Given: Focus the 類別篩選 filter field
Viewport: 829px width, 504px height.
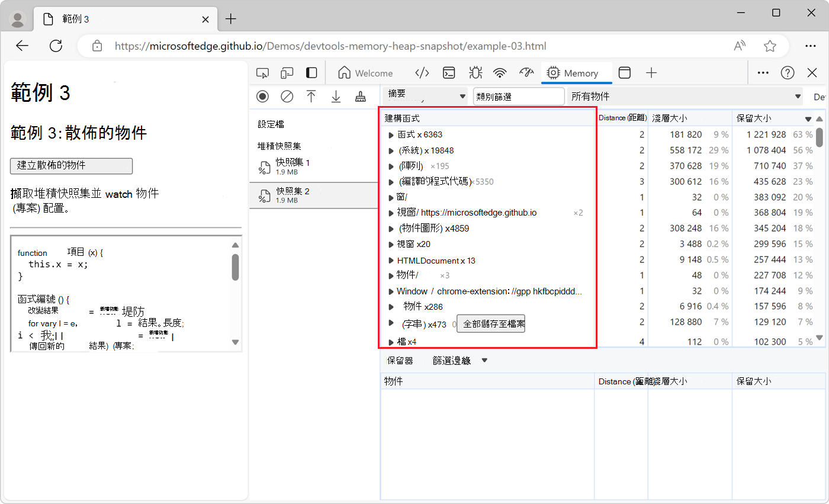Looking at the screenshot, I should [x=519, y=97].
